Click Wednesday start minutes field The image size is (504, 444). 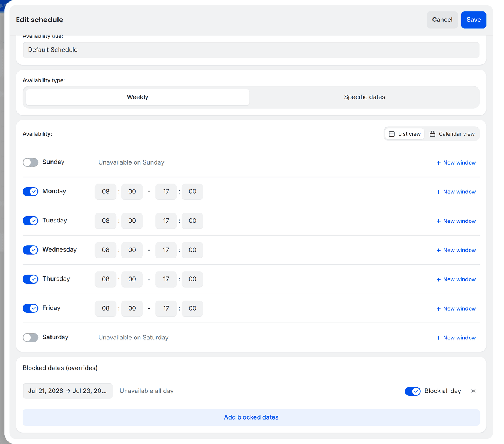132,250
